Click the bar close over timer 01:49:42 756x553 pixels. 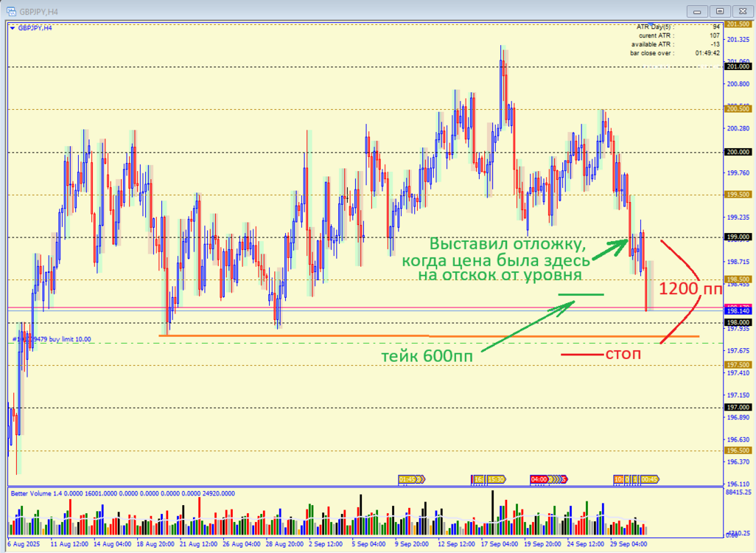(x=707, y=53)
